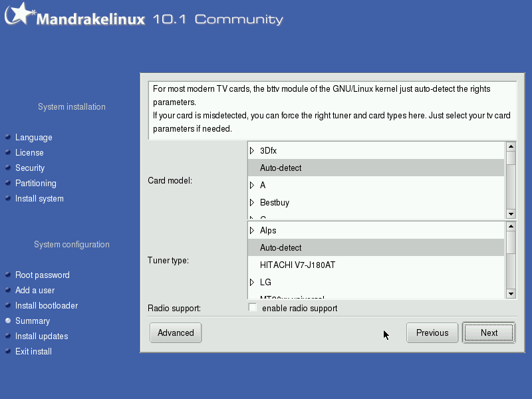The image size is (532, 399).
Task: Click Tuner type list scroll-up arrow
Action: 511,226
